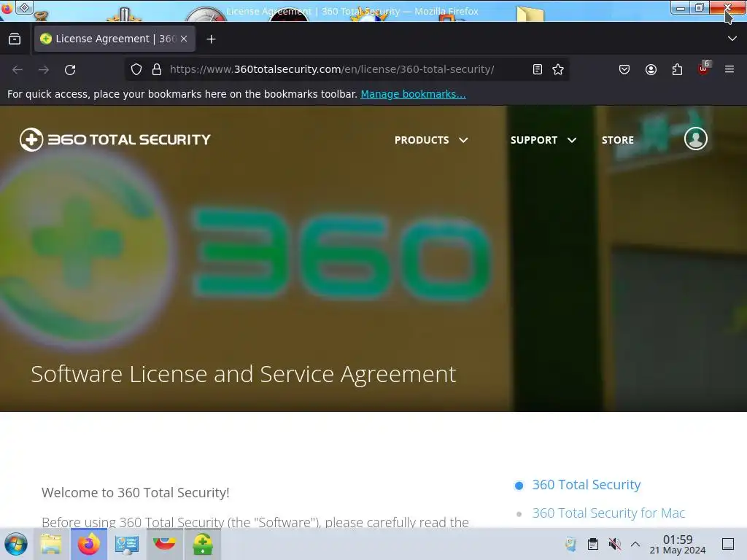Screen dimensions: 747x560
Task: Open the clock showing 01:59
Action: [678, 544]
